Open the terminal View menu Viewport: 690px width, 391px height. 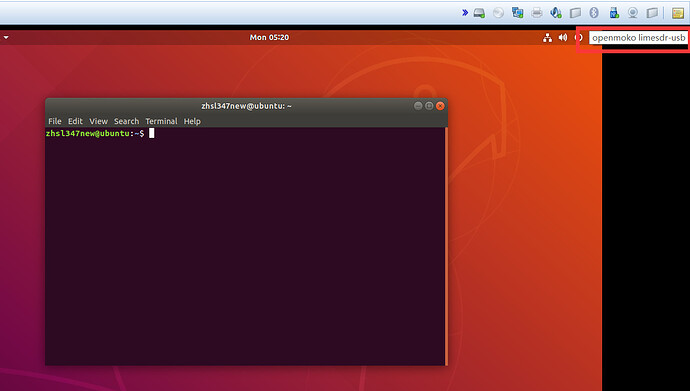pos(99,121)
